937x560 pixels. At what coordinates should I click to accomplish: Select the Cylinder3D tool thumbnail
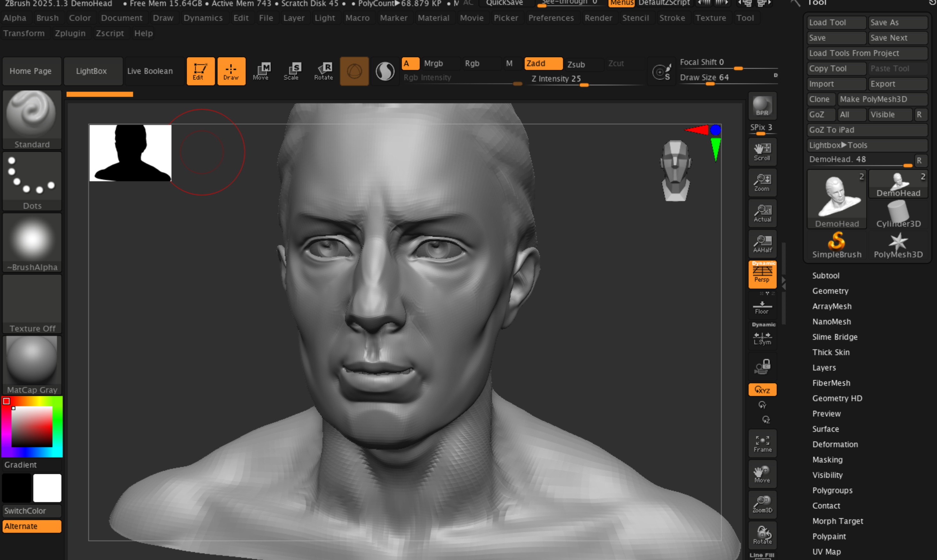tap(898, 214)
